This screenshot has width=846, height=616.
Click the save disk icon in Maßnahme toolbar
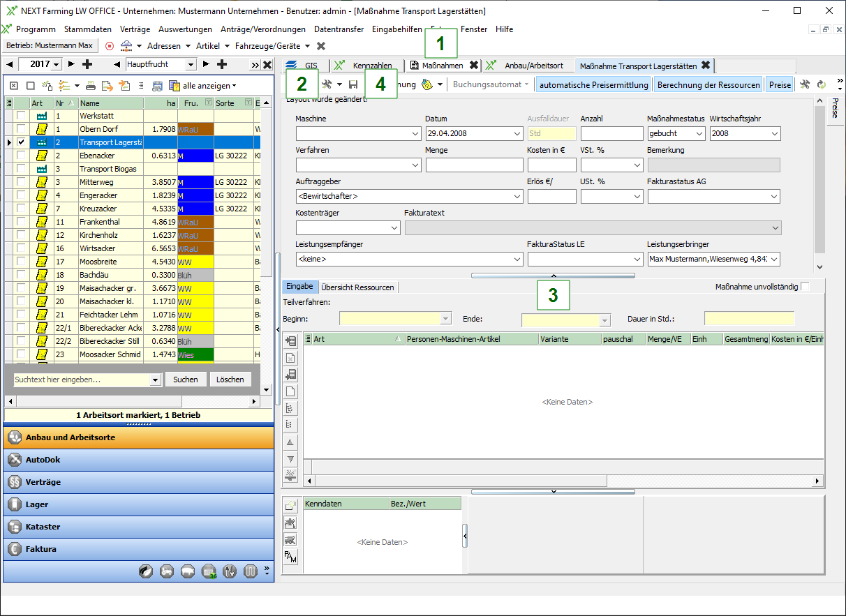coord(353,84)
